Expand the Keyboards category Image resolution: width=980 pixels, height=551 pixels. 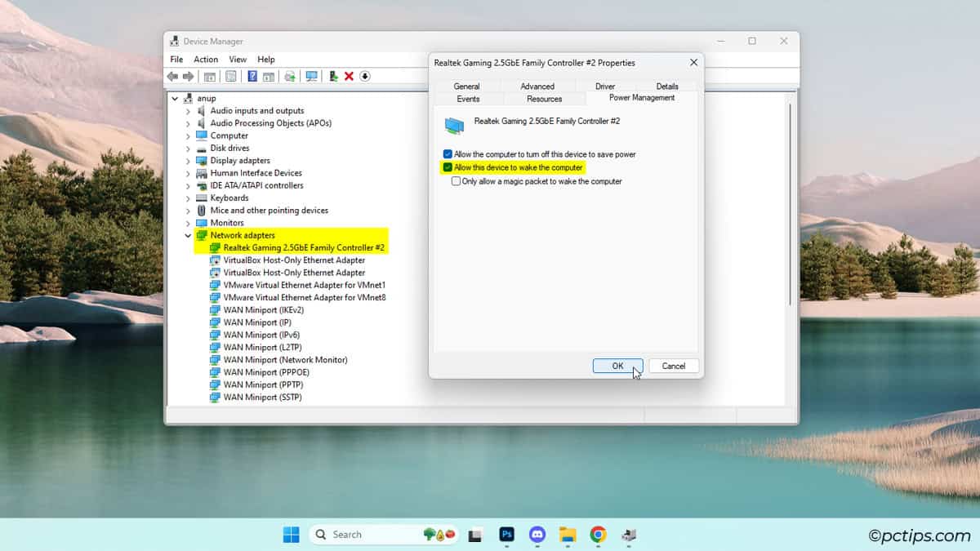click(x=188, y=198)
